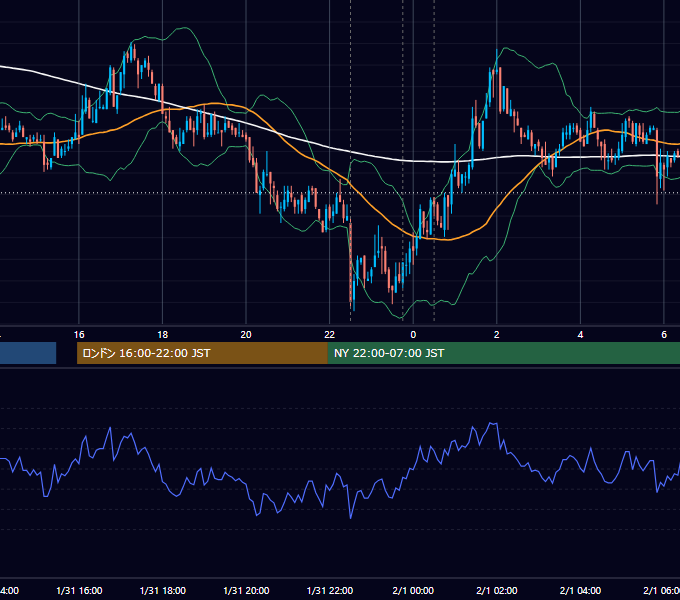Click the 22 hour label on chart axis
This screenshot has height=600, width=680.
330,335
